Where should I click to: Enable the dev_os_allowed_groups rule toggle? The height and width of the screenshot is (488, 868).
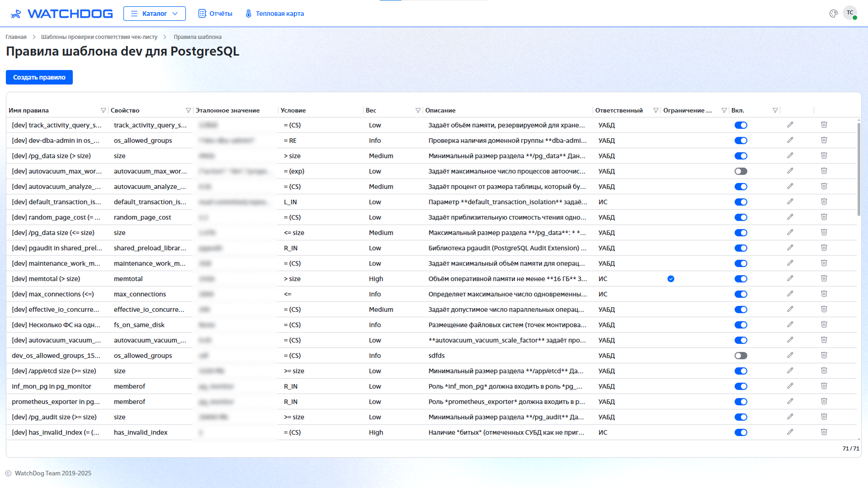(x=741, y=356)
